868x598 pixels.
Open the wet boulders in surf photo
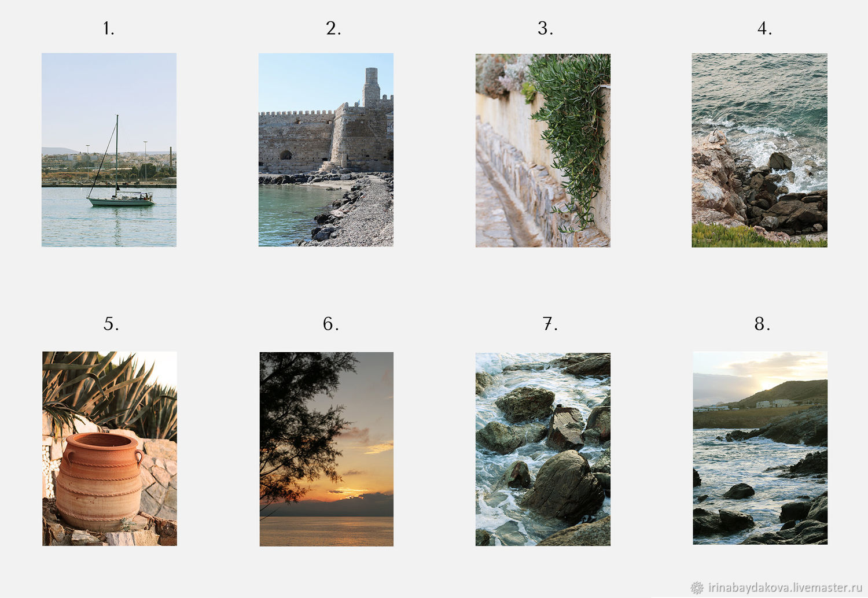tap(543, 449)
